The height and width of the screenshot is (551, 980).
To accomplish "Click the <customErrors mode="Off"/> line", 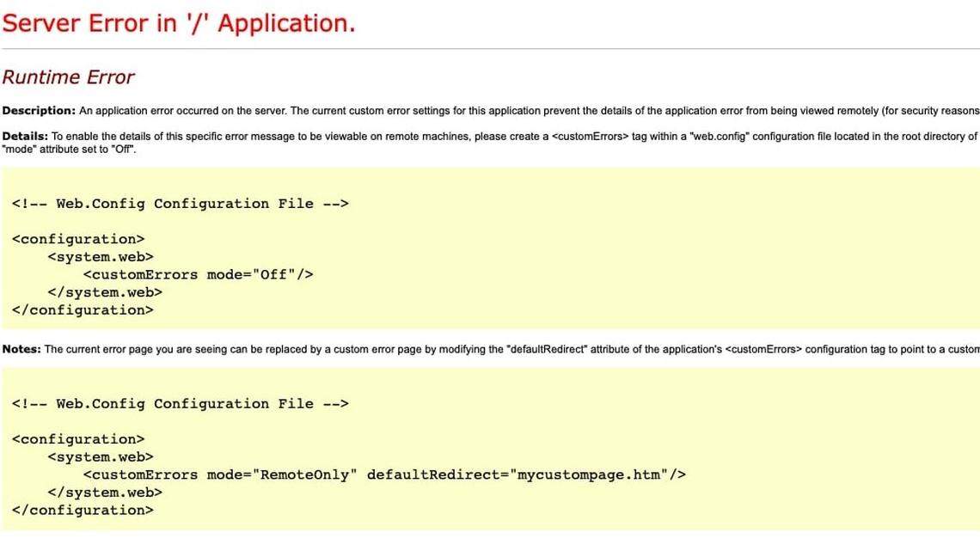I will coord(198,275).
